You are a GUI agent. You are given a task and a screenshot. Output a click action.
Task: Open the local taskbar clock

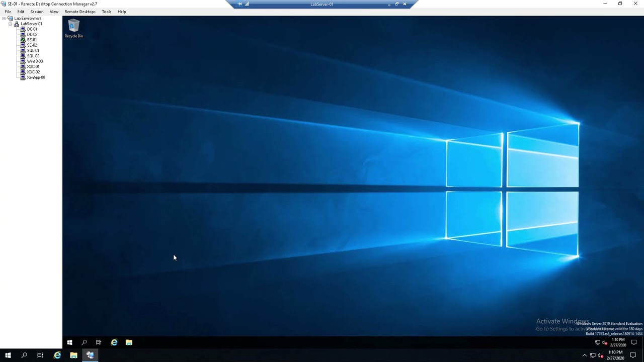point(616,355)
